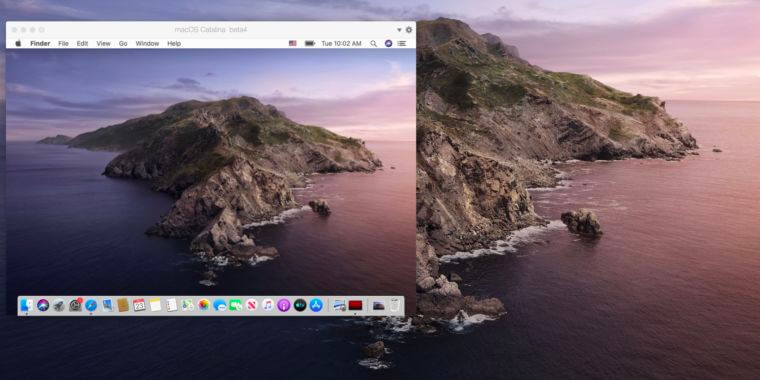760x380 pixels.
Task: Open the App Store in Dock
Action: tap(316, 305)
